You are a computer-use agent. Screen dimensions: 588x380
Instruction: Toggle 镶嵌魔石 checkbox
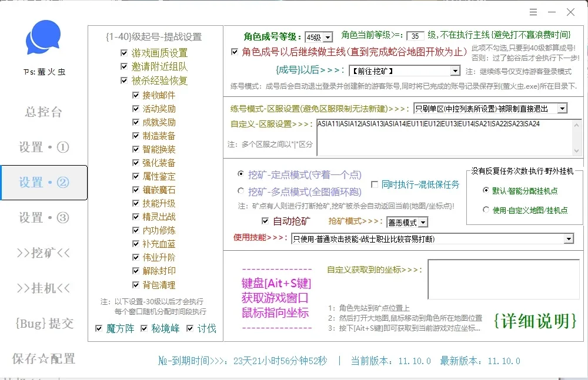pyautogui.click(x=136, y=190)
